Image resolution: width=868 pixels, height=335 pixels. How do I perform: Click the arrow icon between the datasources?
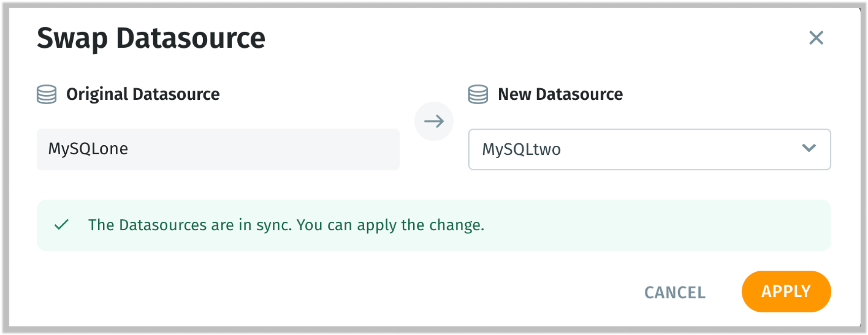[x=434, y=121]
